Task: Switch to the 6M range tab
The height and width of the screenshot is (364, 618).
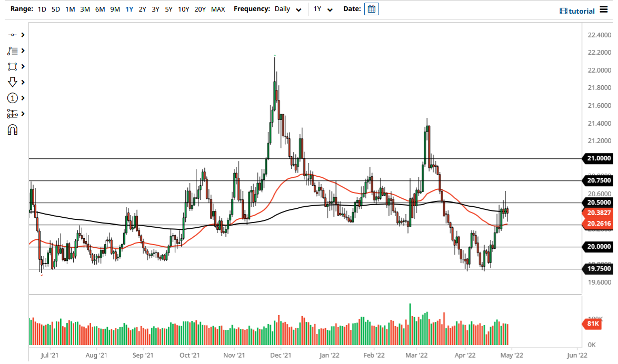Action: click(100, 9)
